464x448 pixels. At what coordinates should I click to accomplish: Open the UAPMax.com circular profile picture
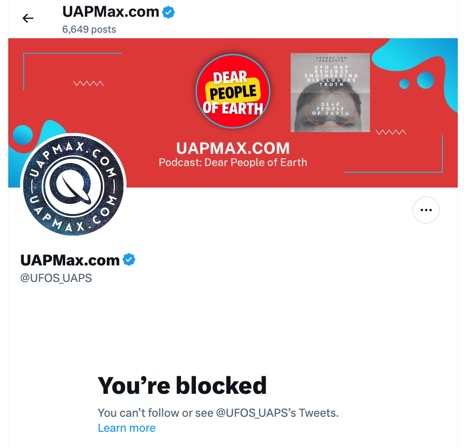[73, 185]
